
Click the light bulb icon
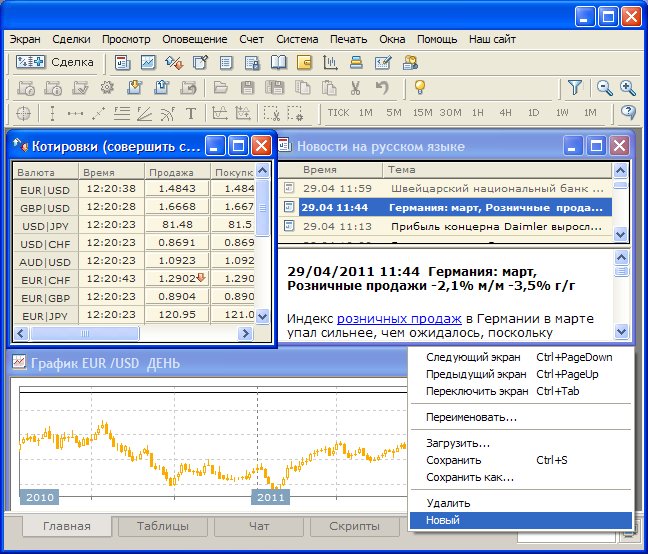click(420, 88)
